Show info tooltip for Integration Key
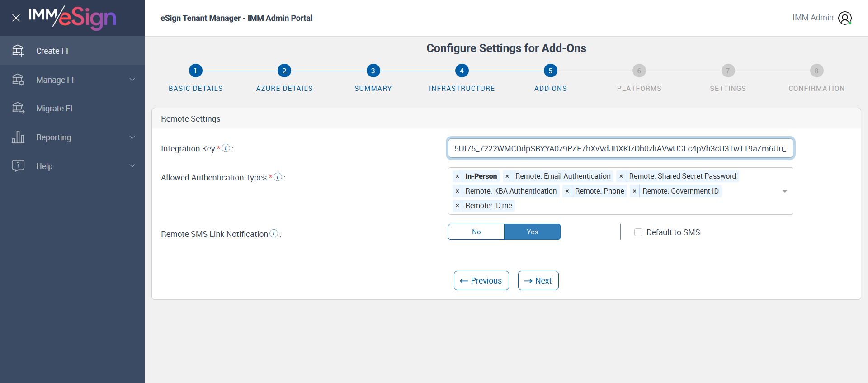The width and height of the screenshot is (868, 383). point(226,148)
